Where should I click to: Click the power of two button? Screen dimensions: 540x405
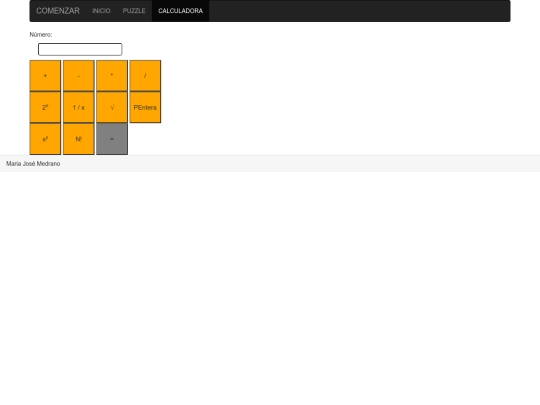tap(45, 107)
